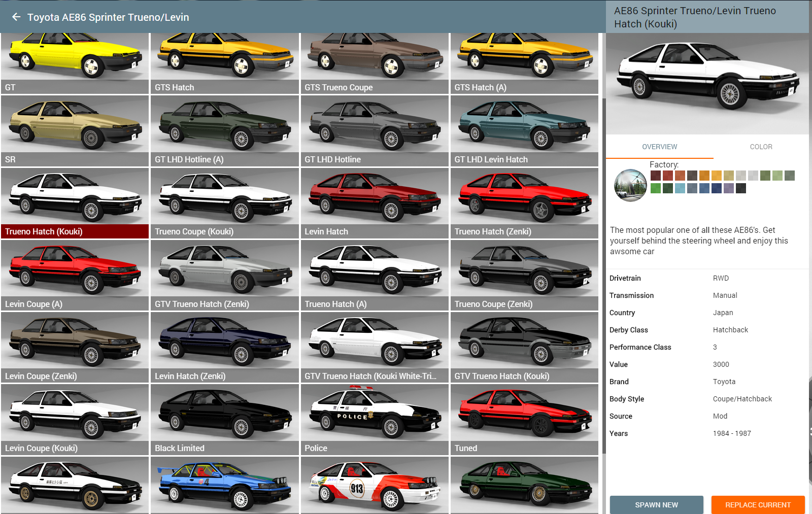Screen dimensions: 812x514
Task: Choose the Levin Coupe (A) card
Action: [75, 276]
